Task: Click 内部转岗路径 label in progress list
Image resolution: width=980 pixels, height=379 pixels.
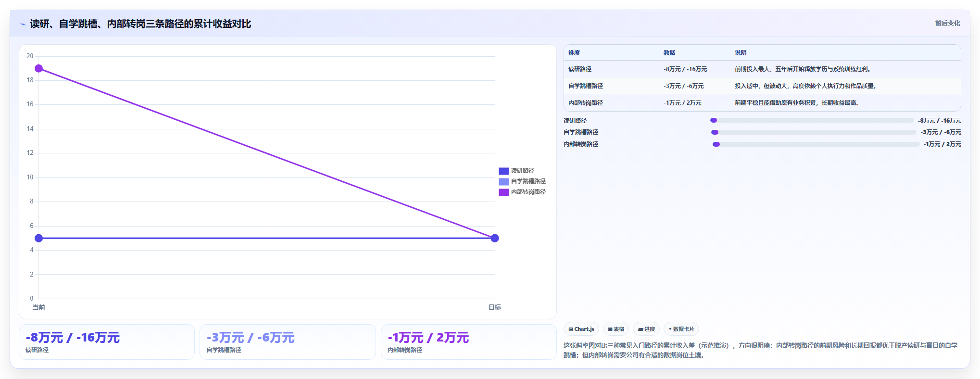Action: 581,144
